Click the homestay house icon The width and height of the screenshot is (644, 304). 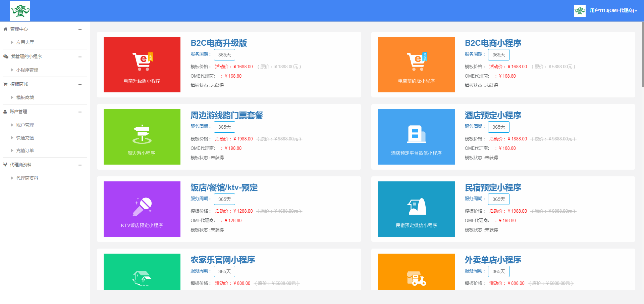point(416,206)
